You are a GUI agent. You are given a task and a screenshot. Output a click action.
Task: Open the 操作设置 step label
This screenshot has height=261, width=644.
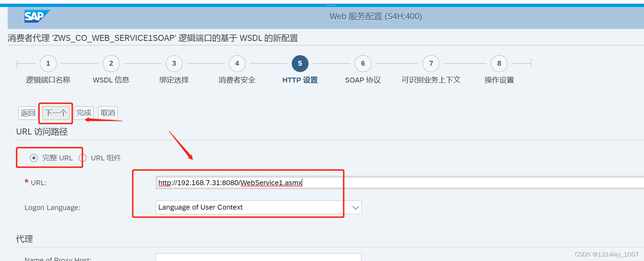pos(499,80)
